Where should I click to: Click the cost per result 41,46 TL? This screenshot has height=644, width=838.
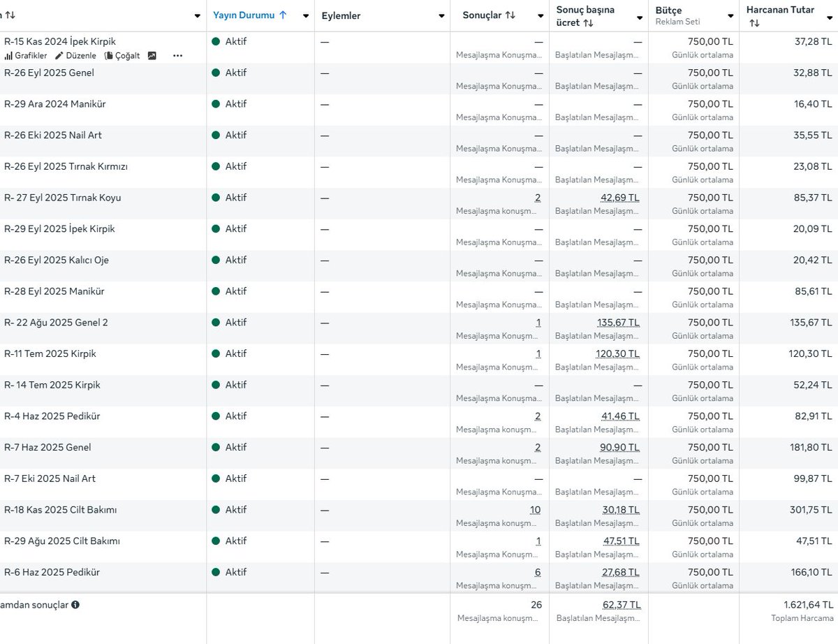621,416
